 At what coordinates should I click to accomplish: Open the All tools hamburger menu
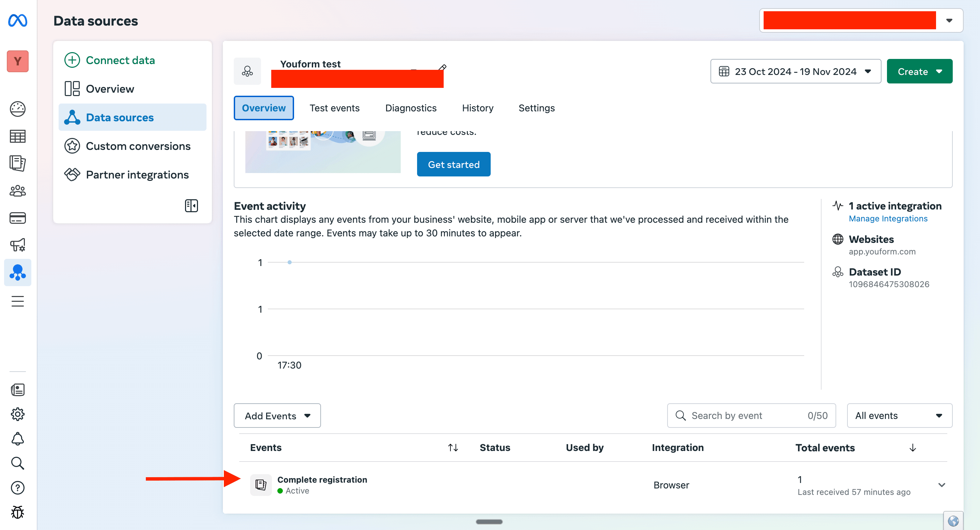point(17,301)
